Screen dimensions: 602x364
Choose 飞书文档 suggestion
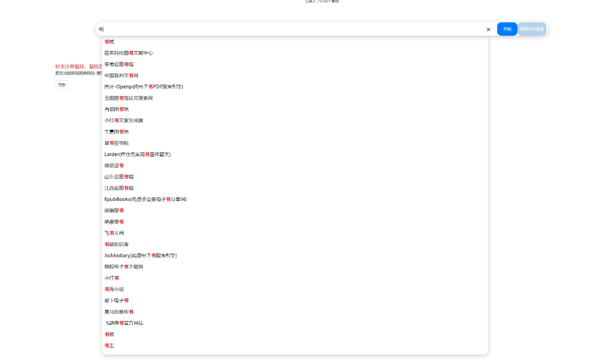click(295, 233)
